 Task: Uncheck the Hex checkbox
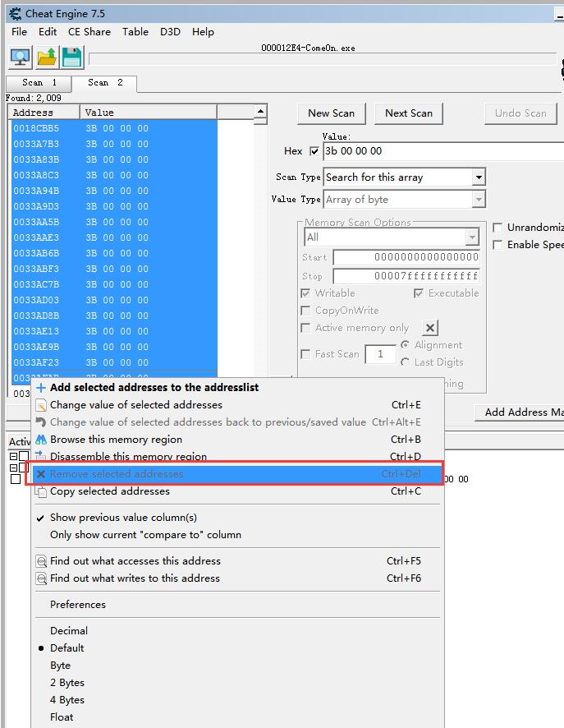point(314,151)
